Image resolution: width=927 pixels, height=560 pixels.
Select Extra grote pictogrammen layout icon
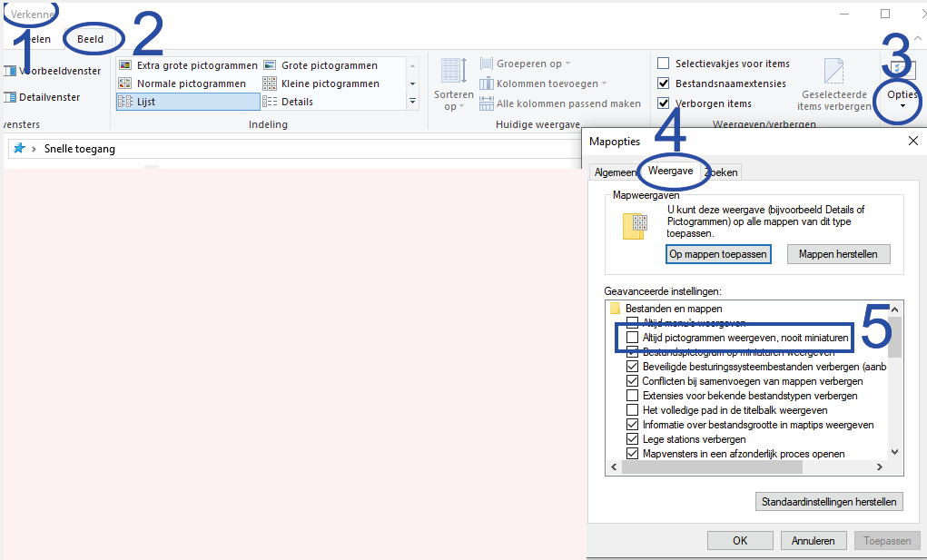point(125,65)
